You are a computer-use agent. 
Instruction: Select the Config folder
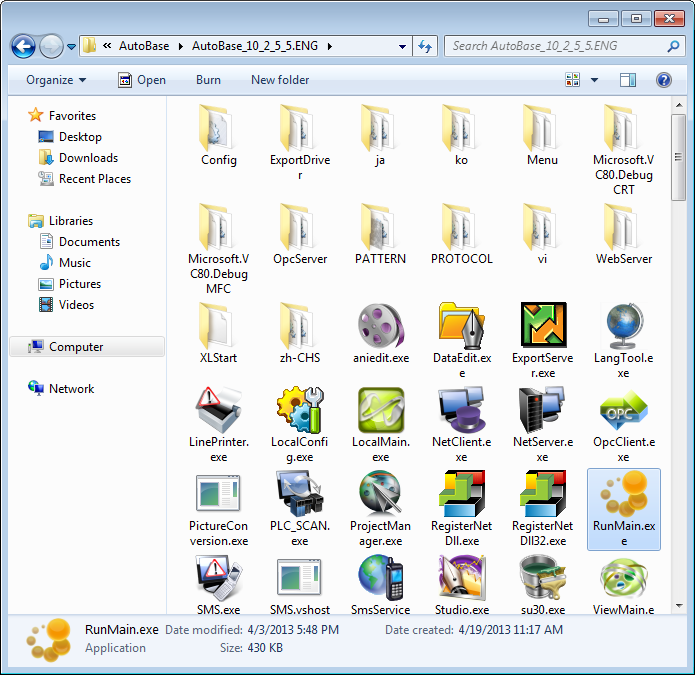pyautogui.click(x=219, y=135)
